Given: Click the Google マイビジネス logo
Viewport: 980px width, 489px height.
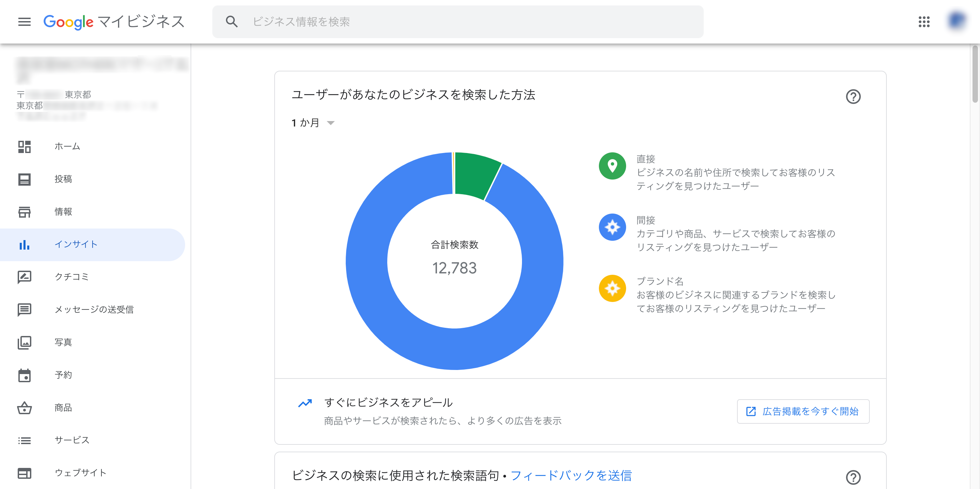Looking at the screenshot, I should [x=114, y=22].
